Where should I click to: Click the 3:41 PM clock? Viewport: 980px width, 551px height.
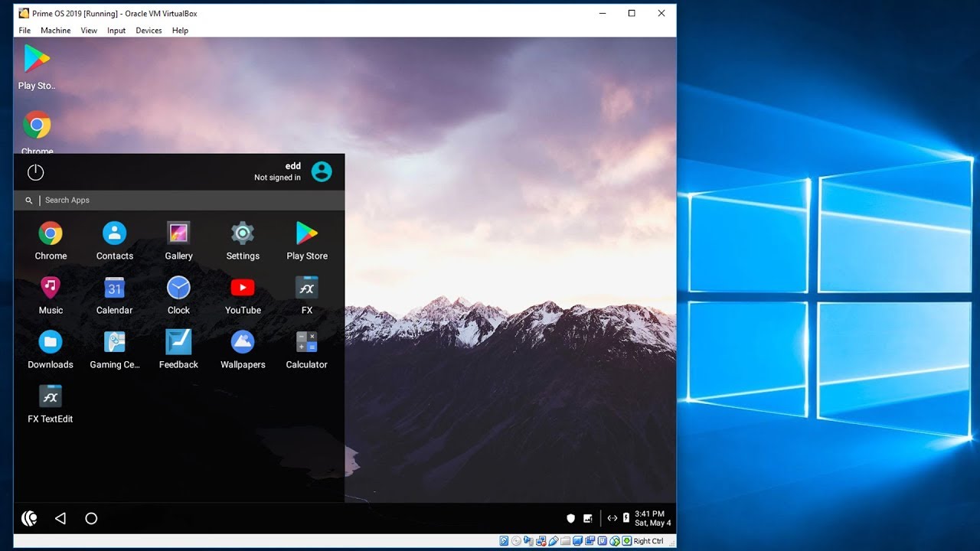649,514
